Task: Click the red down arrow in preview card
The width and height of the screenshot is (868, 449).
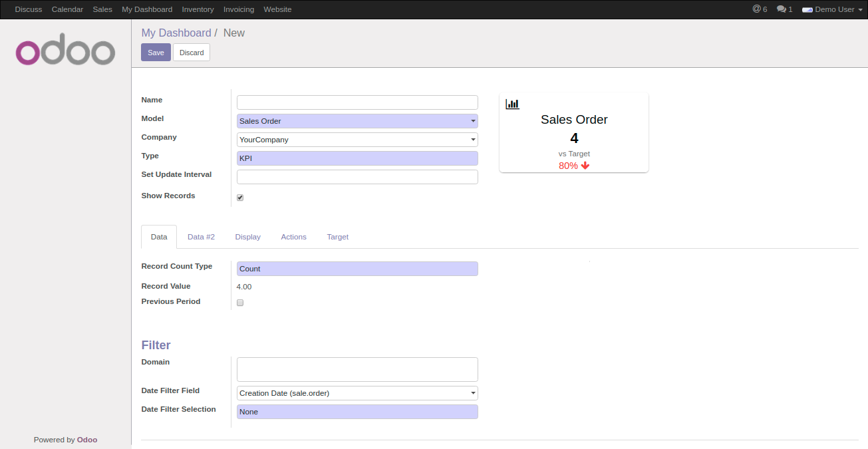Action: (585, 166)
